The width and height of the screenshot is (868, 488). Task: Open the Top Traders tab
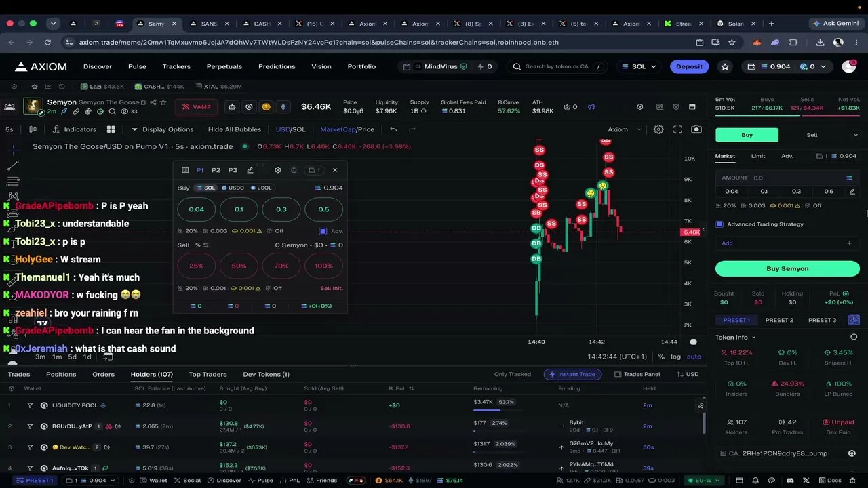coord(208,374)
